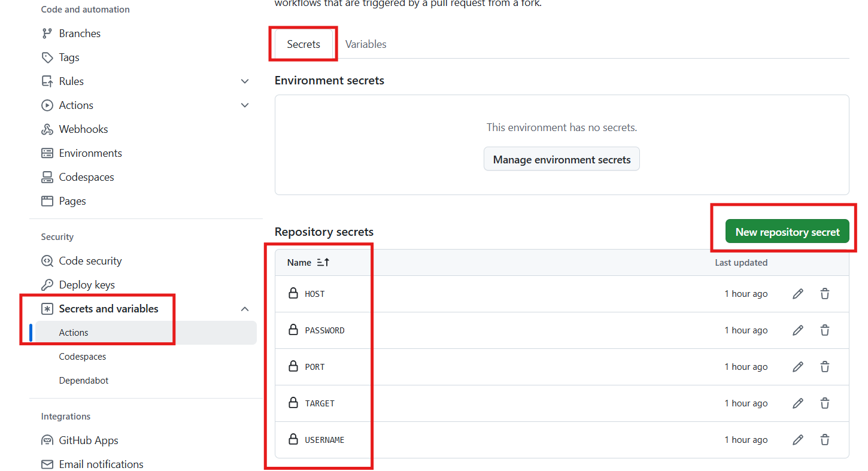Click the PORT secret name
Image resolution: width=868 pixels, height=471 pixels.
[x=315, y=367]
